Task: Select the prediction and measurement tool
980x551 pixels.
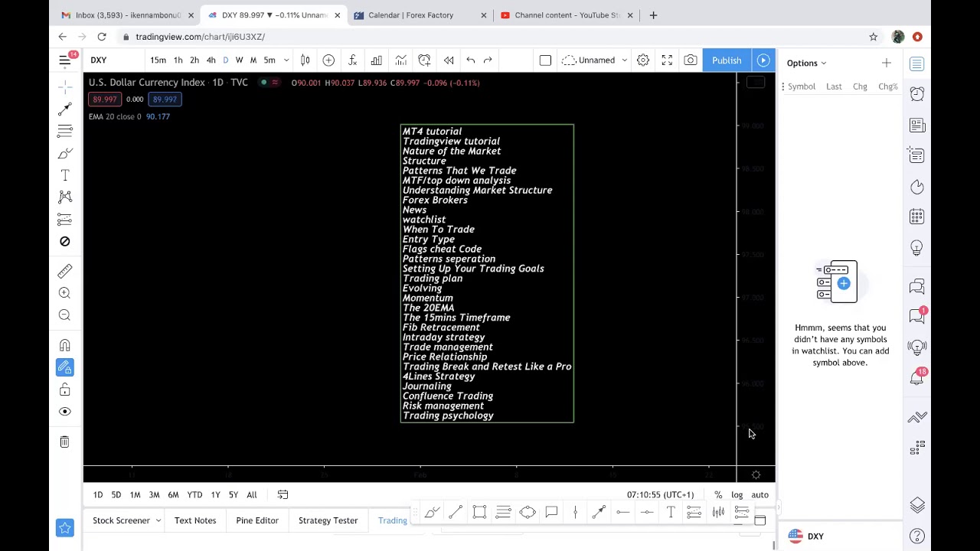Action: pos(65,220)
